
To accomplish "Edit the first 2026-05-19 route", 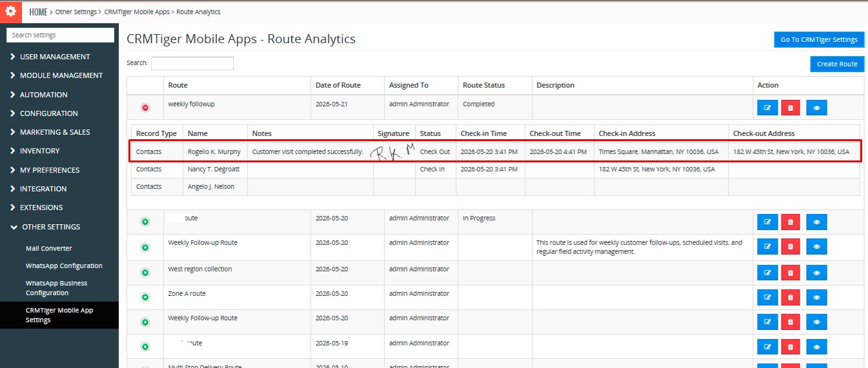I will coord(767,347).
